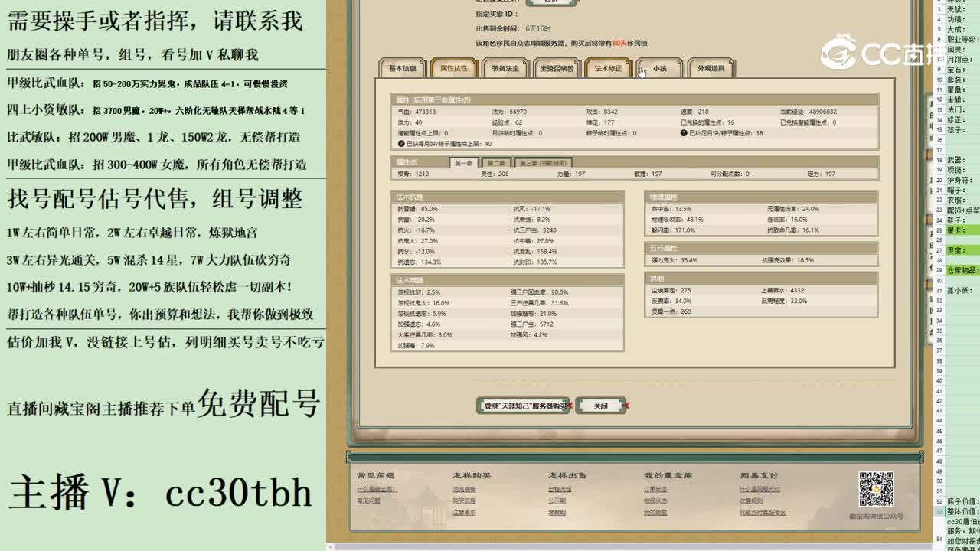Open the 网易支付客服专区 link
The image size is (980, 551).
(x=765, y=512)
